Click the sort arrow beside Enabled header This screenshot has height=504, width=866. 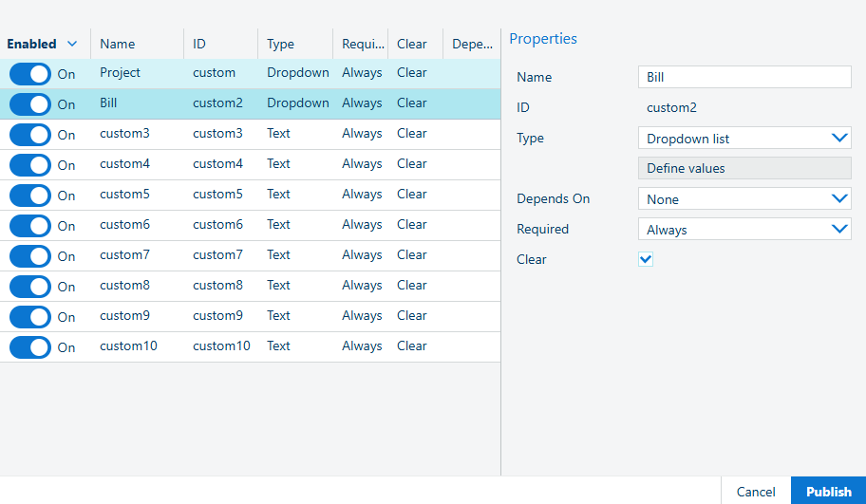(x=72, y=44)
